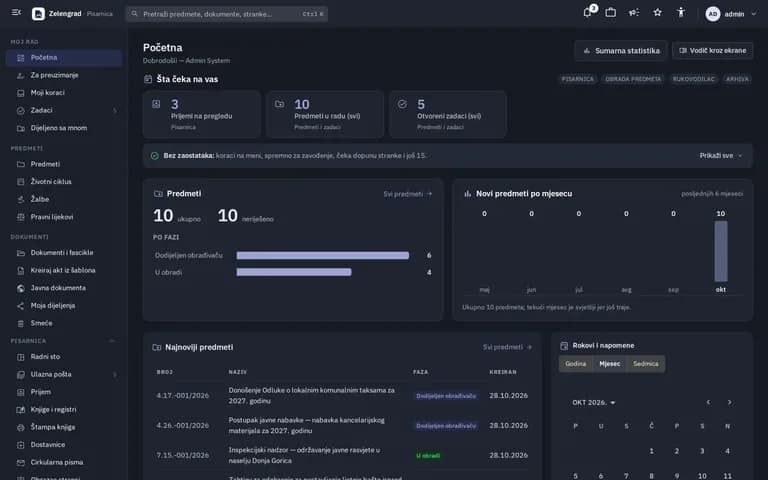The image size is (768, 480).
Task: Filter by OBRADA PREDMETA tag
Action: 633,79
